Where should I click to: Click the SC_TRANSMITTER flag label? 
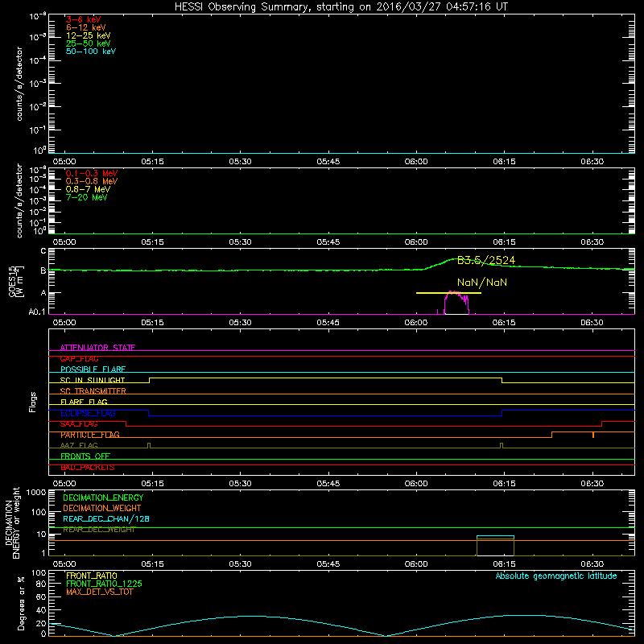(x=93, y=391)
